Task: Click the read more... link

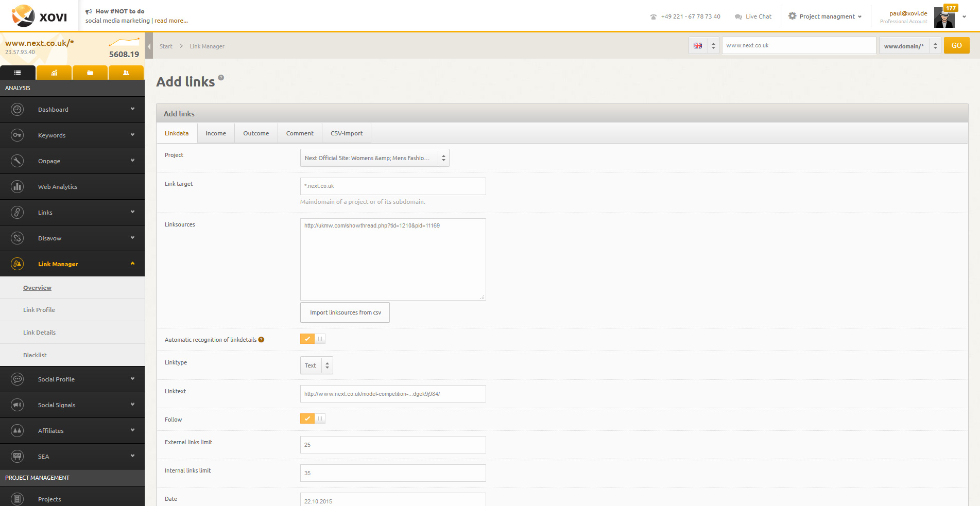Action: pos(171,21)
